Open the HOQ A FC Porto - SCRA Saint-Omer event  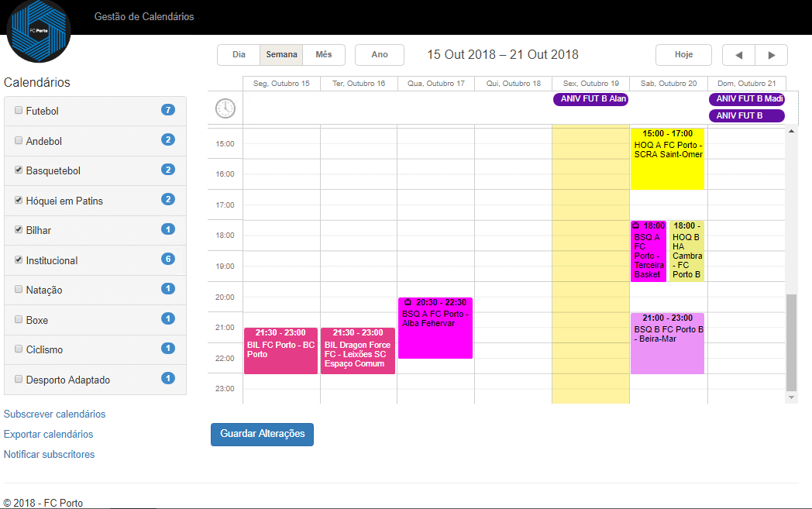pyautogui.click(x=667, y=159)
